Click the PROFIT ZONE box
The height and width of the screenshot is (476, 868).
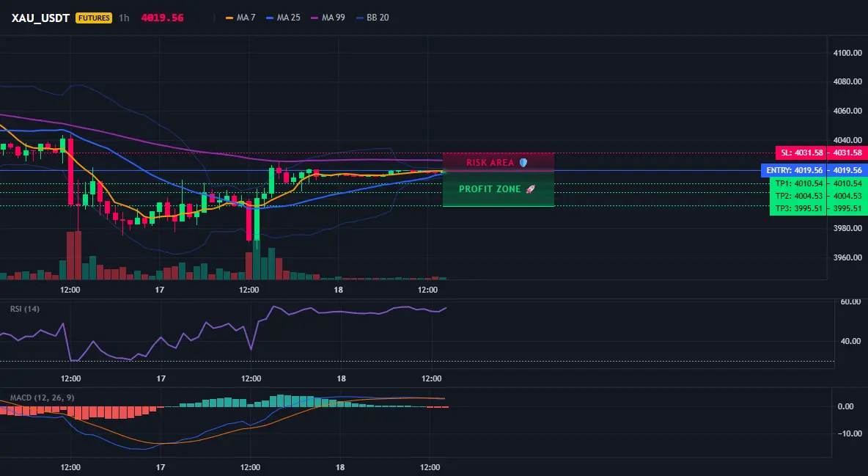(499, 189)
